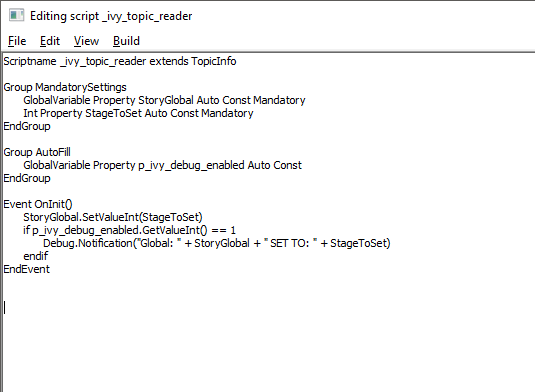This screenshot has height=392, width=535.
Task: Click the StoryGlobal.SetValueInt(StageToSet) line
Action: coord(113,217)
